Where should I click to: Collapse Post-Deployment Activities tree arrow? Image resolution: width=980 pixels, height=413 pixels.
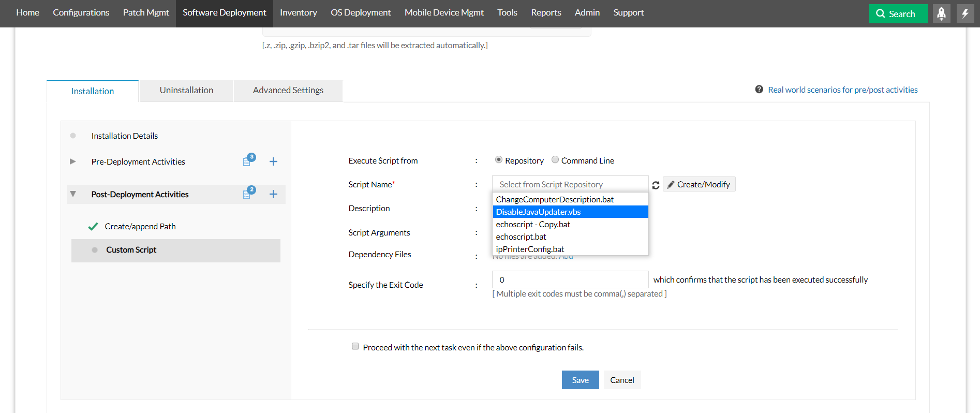point(73,194)
